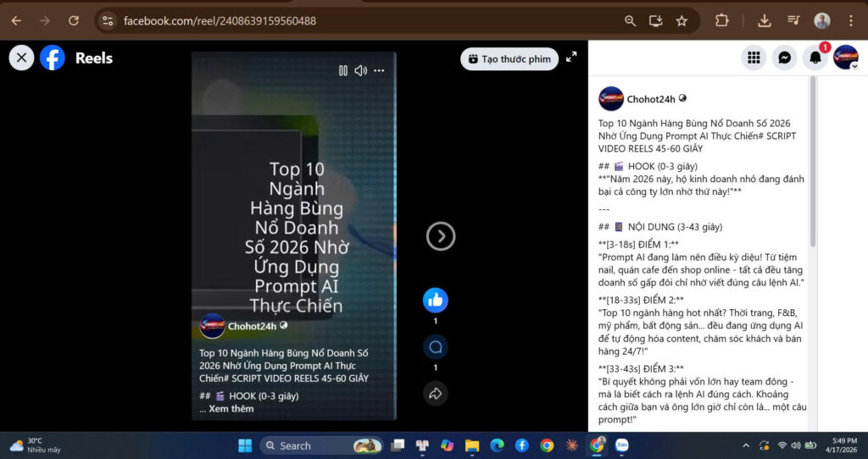
Task: Open the weather widget showing 30°C
Action: click(x=36, y=445)
